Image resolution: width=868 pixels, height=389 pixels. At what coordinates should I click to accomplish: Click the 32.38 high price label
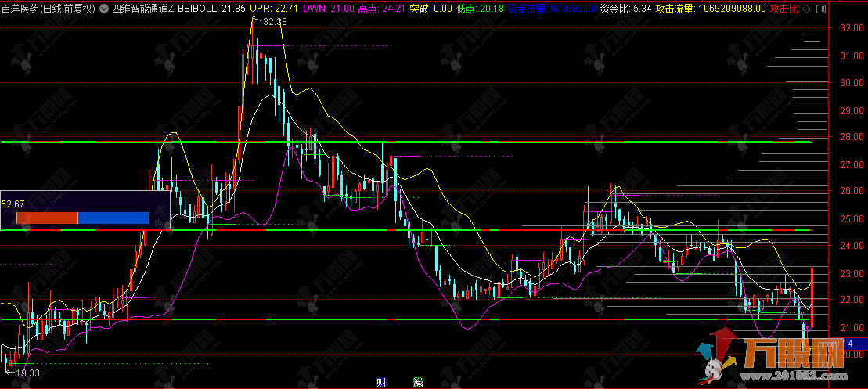pos(275,22)
